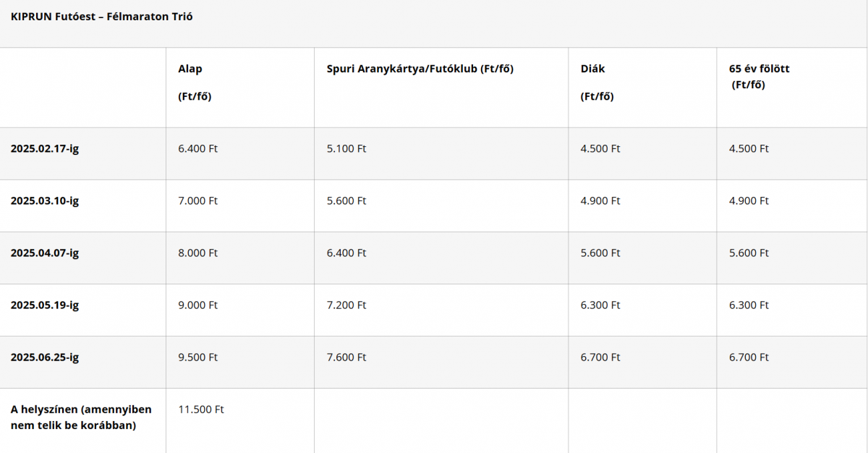Click the 7.600 Ft Aranykártya price
Screen dimensions: 868x453
tap(346, 357)
